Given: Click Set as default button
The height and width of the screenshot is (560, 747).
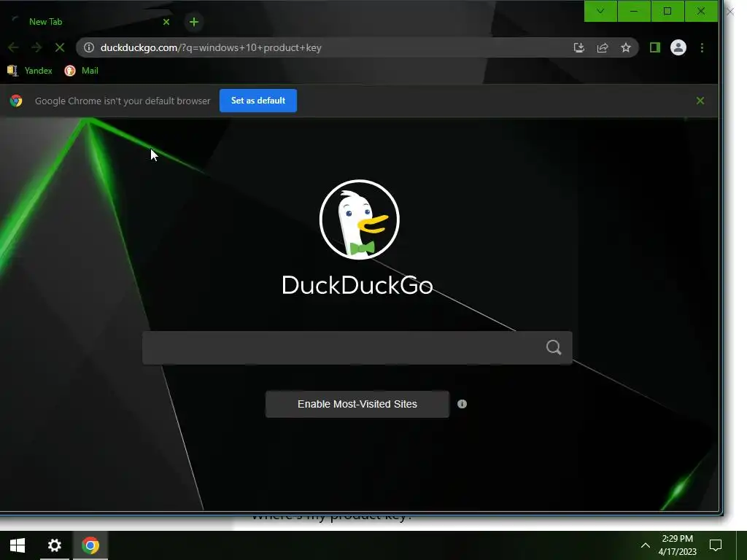Looking at the screenshot, I should [258, 101].
